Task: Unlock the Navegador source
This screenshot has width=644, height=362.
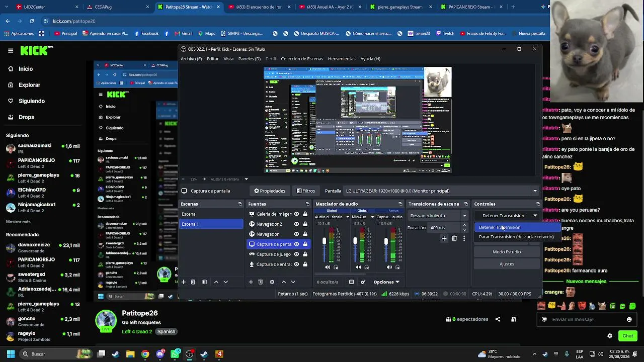Action: pyautogui.click(x=305, y=234)
